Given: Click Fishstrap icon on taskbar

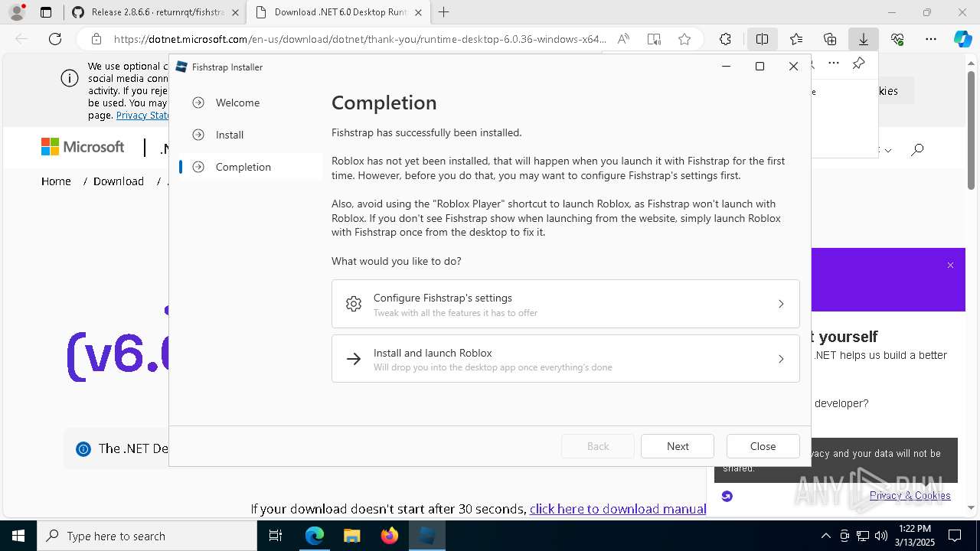Looking at the screenshot, I should (x=426, y=536).
